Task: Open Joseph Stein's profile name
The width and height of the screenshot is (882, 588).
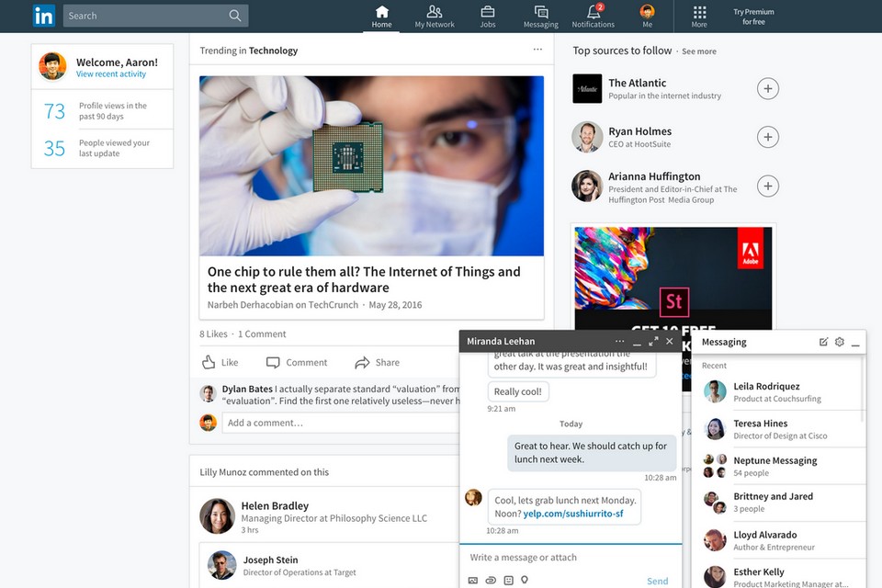Action: click(270, 560)
